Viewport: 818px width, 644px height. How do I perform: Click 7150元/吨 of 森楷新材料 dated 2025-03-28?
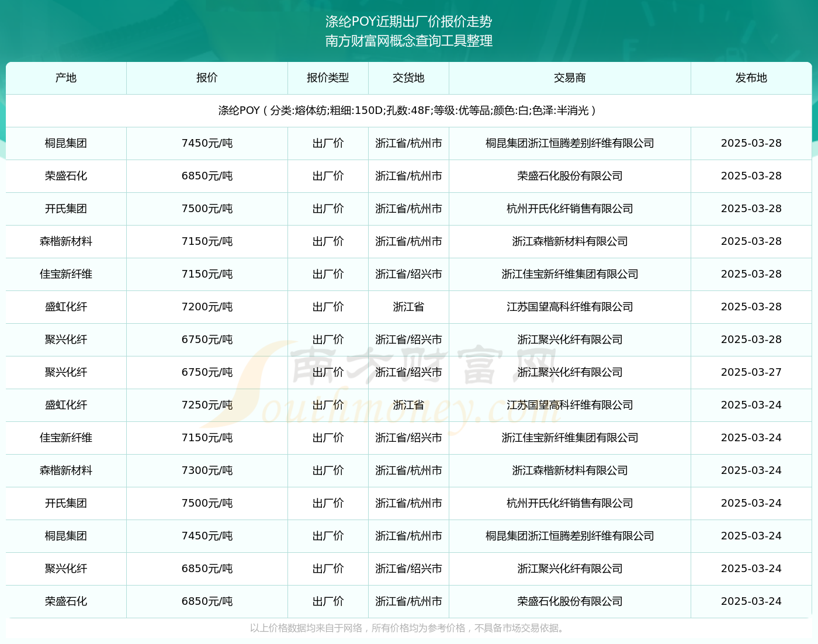[x=207, y=241]
